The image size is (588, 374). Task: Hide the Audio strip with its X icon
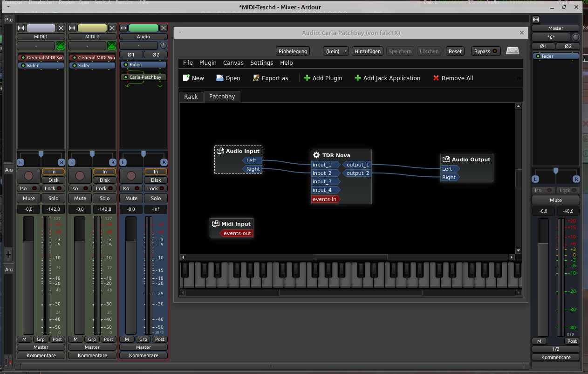coord(164,28)
